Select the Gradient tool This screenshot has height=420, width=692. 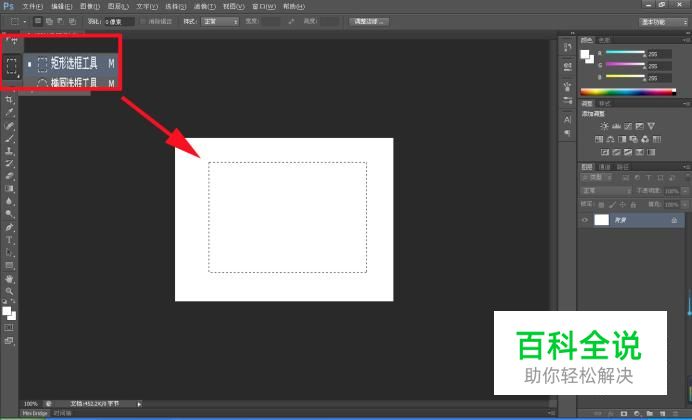coord(9,188)
